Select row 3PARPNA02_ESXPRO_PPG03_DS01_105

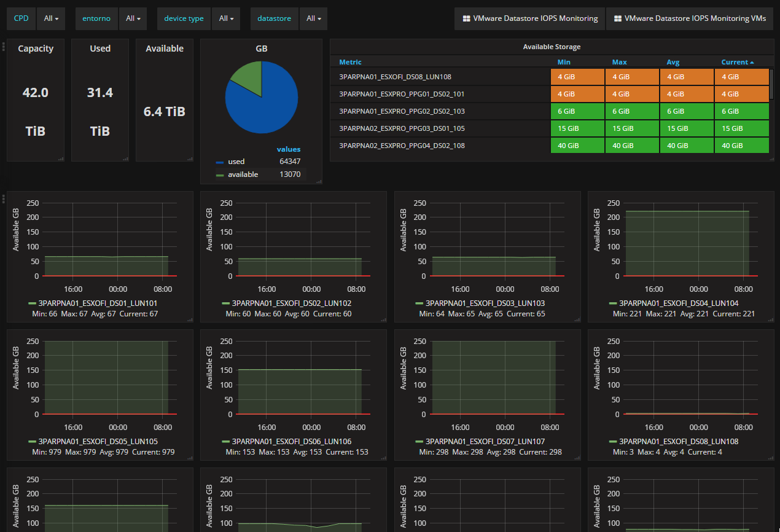click(x=549, y=128)
